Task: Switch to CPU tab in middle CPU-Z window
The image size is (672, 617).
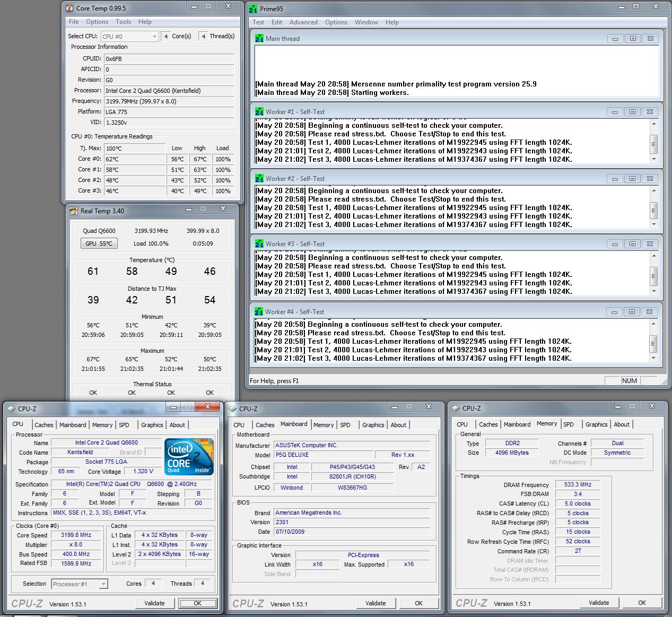Action: [239, 425]
